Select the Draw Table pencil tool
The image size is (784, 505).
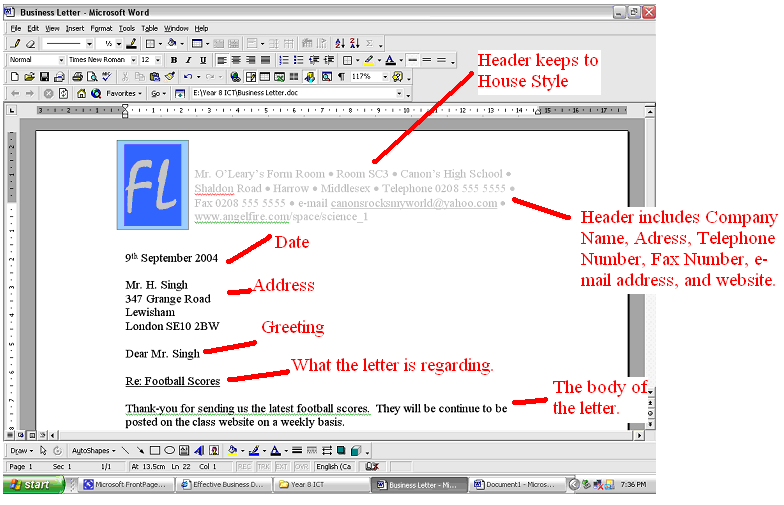coord(16,44)
